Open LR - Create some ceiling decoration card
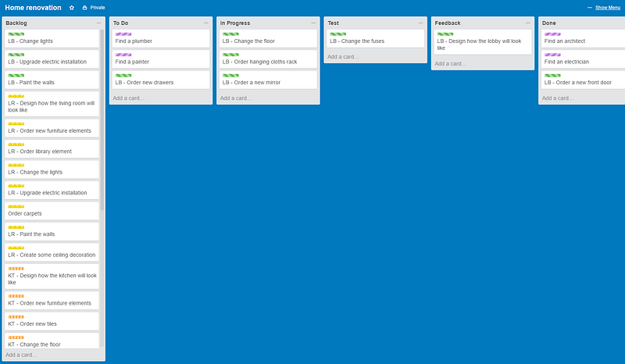 (52, 253)
